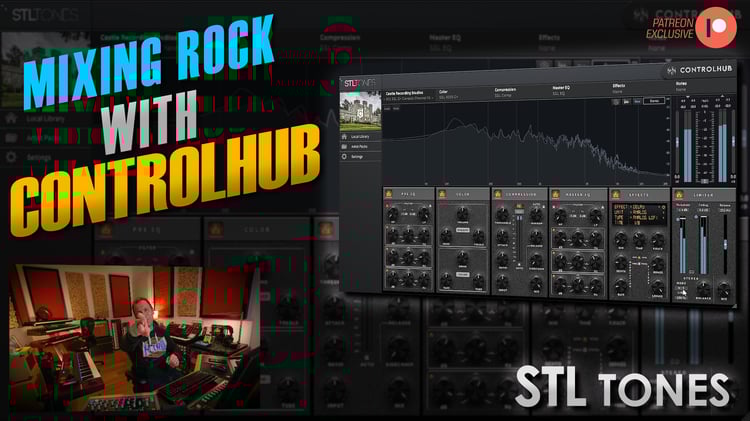Toggle background window Pre EQ power icon

(x=106, y=230)
